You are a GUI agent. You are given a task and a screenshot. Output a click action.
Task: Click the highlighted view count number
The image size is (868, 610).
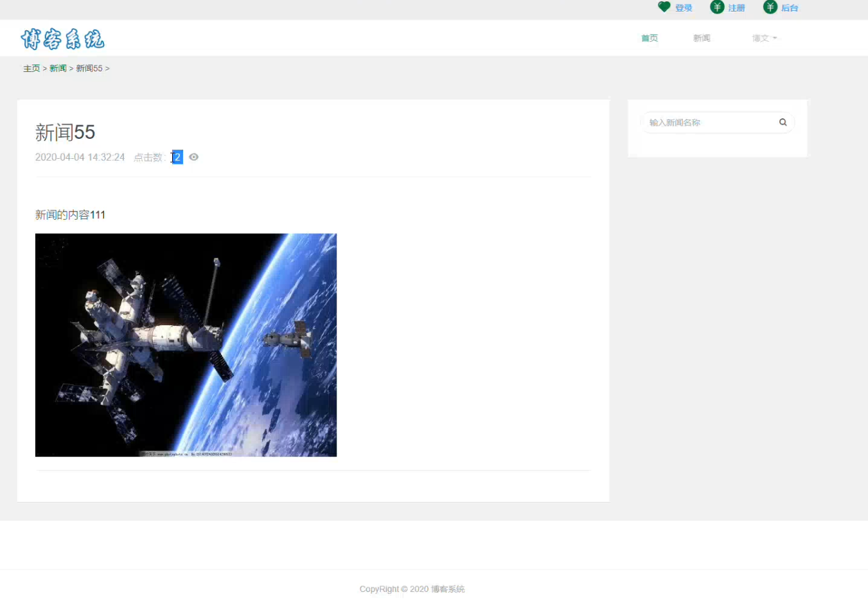[x=177, y=157]
